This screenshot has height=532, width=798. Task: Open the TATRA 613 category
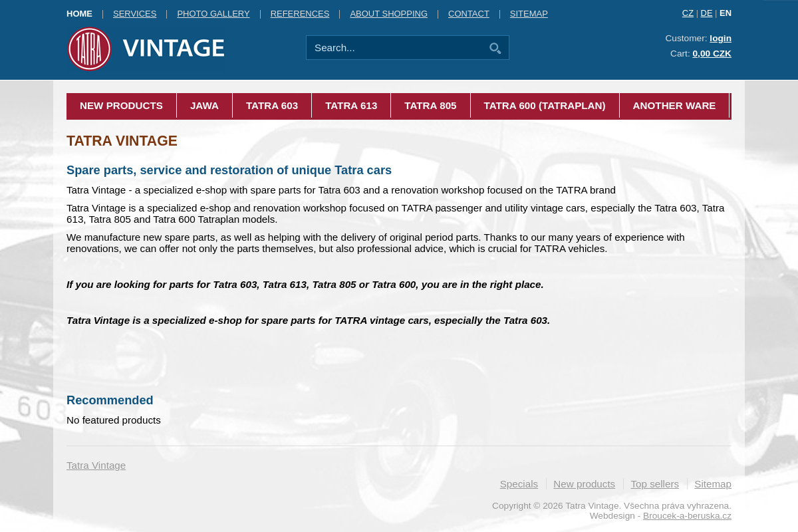[x=351, y=106]
